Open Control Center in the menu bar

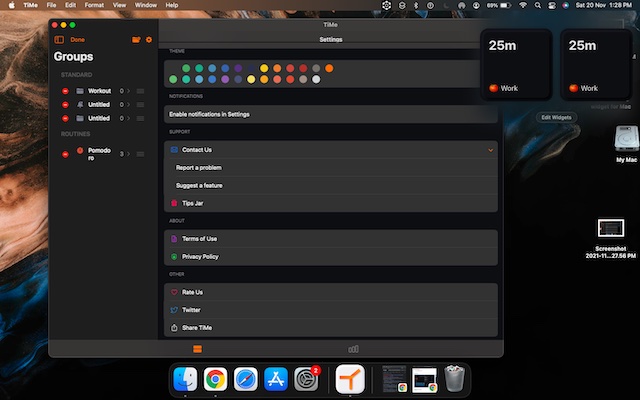[552, 5]
